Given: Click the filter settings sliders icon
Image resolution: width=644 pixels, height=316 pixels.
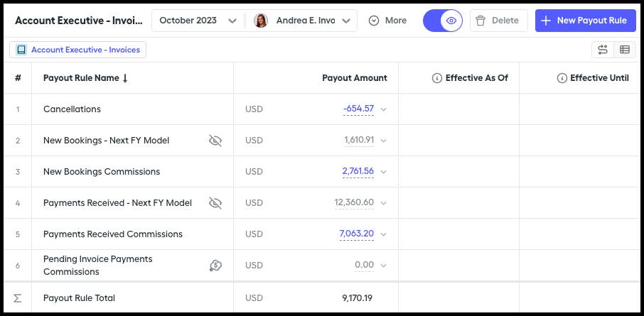Looking at the screenshot, I should (x=603, y=50).
